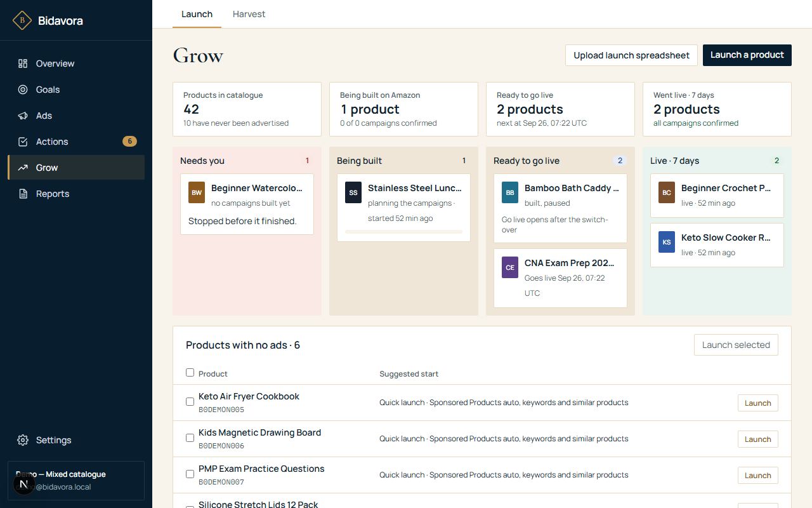Click the Bidavora diamond logo icon
Image resolution: width=812 pixels, height=508 pixels.
(22, 20)
